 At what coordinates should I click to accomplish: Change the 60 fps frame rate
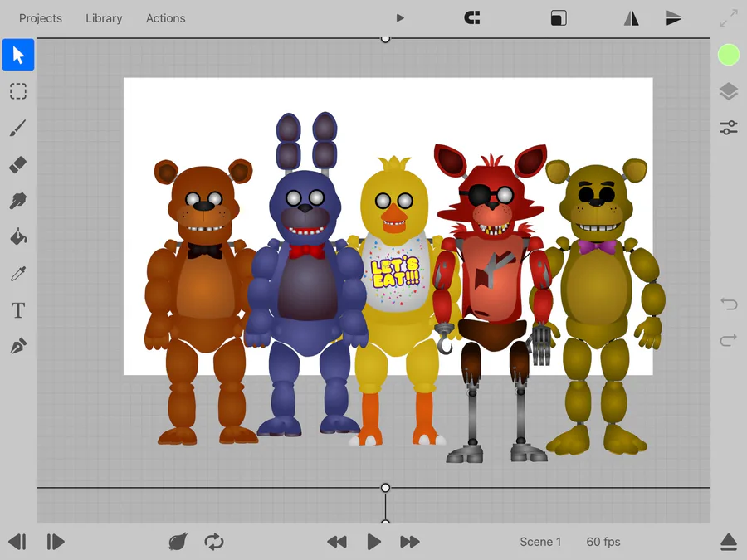pyautogui.click(x=603, y=542)
